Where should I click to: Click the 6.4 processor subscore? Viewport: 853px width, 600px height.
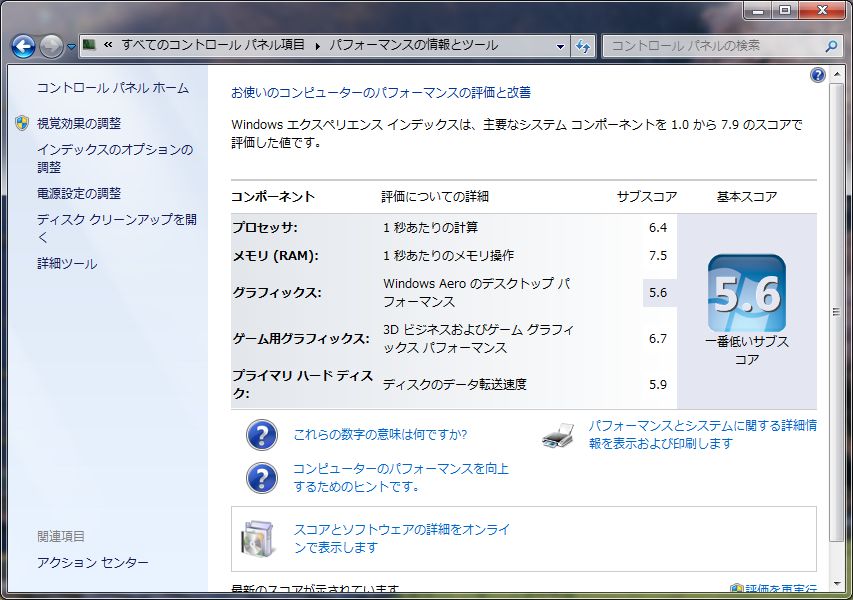click(x=658, y=227)
